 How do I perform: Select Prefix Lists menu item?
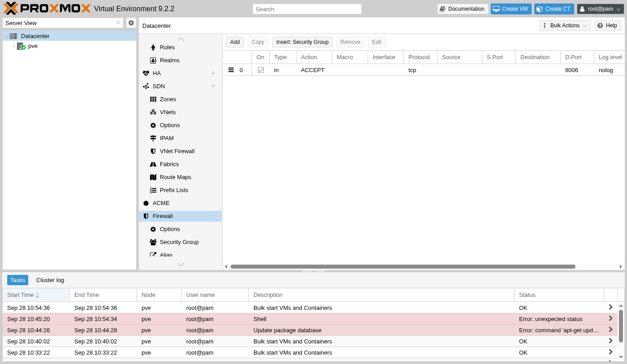(180, 190)
